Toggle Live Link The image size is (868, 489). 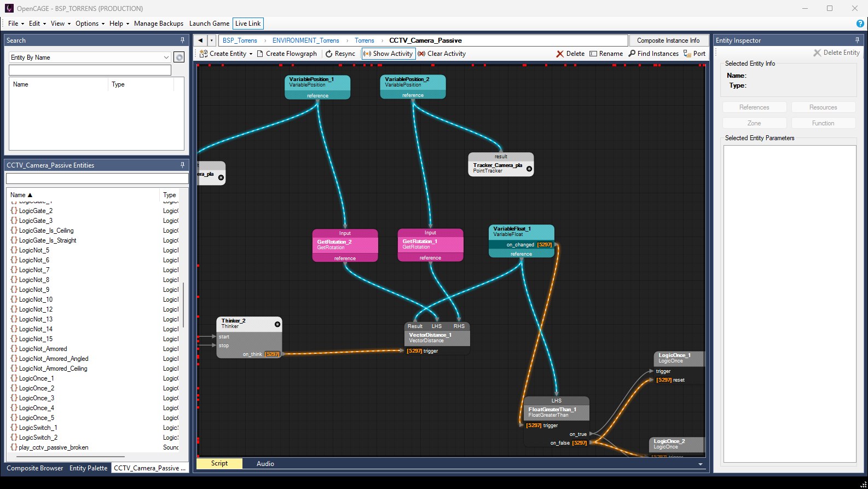[248, 24]
